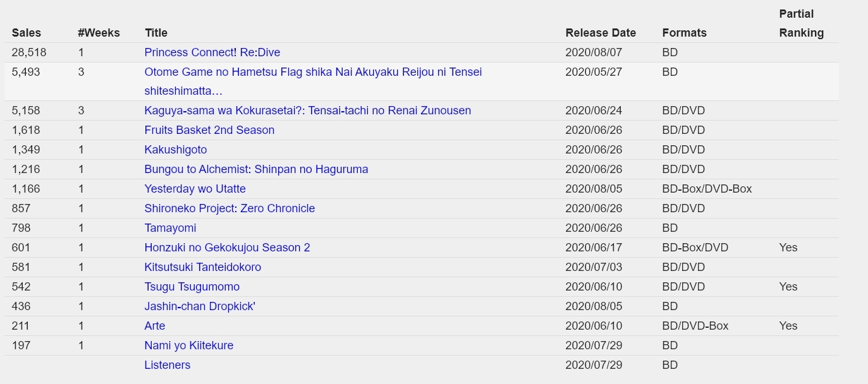The height and width of the screenshot is (384, 868).
Task: Open the Listeners title link
Action: (167, 365)
